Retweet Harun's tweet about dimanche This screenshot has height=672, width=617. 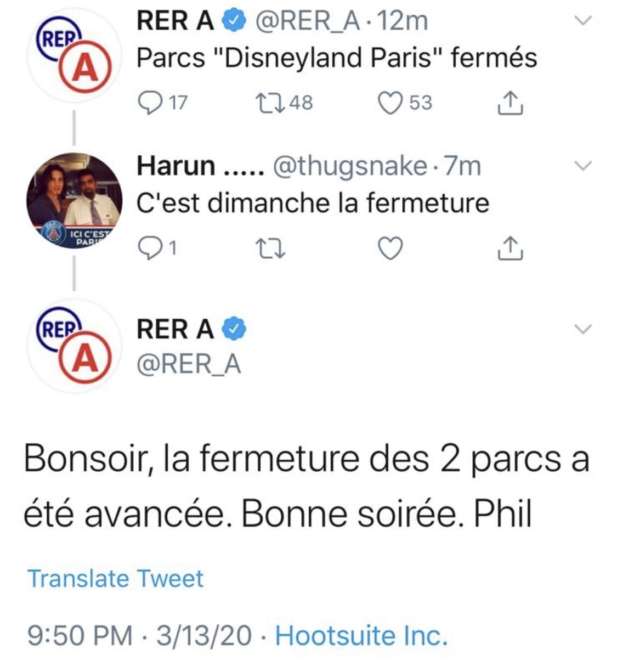271,249
